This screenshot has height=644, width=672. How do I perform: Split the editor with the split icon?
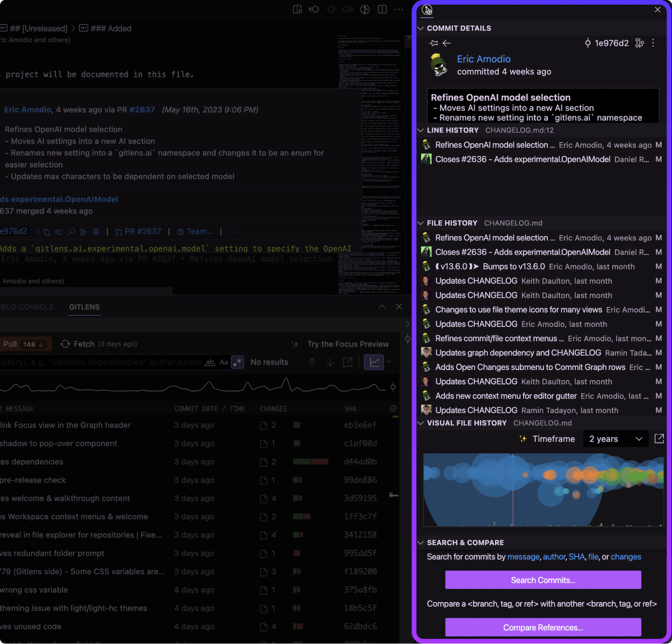[x=382, y=9]
